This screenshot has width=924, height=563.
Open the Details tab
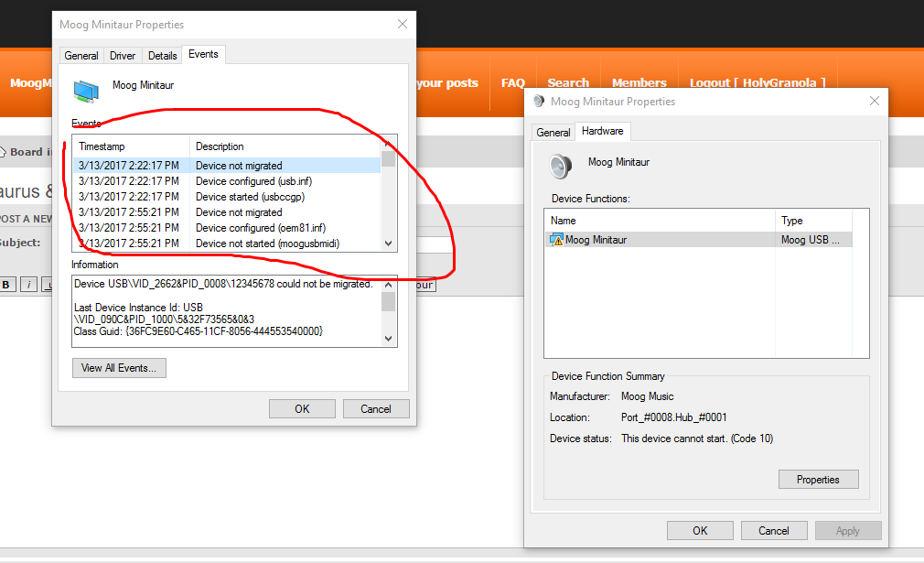162,56
